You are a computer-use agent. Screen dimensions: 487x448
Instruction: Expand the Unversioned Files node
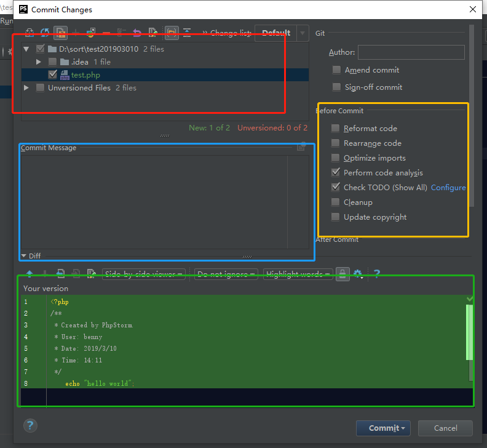point(26,87)
